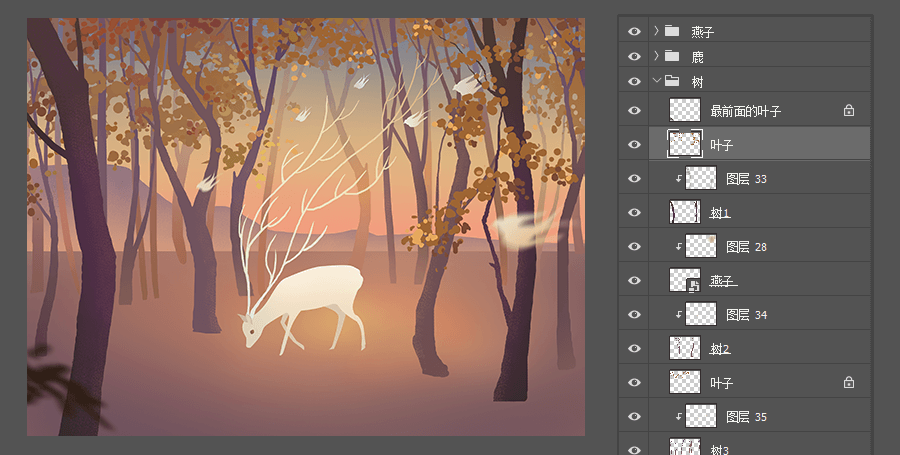Click the 图层 33 thumbnail
Viewport: 900px width, 455px height.
tap(701, 178)
